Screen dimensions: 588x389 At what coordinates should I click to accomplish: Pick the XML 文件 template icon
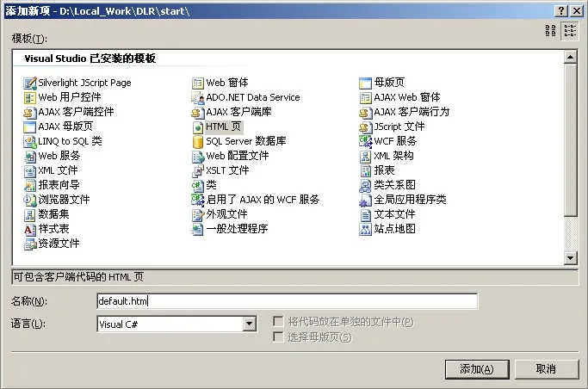[x=29, y=170]
